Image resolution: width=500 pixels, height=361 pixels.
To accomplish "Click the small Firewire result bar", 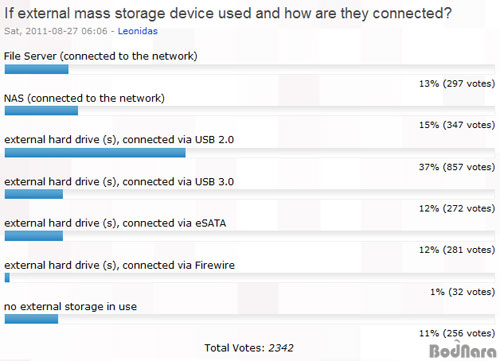I will click(x=7, y=277).
